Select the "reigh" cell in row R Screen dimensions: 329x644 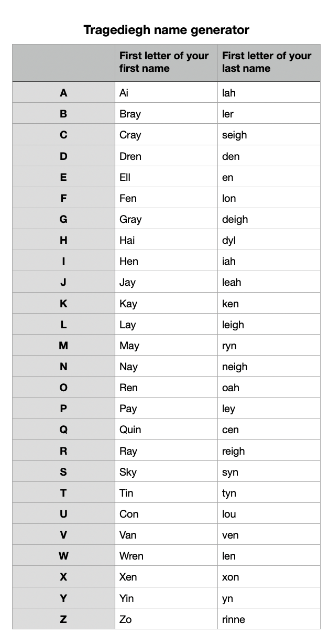pos(233,451)
